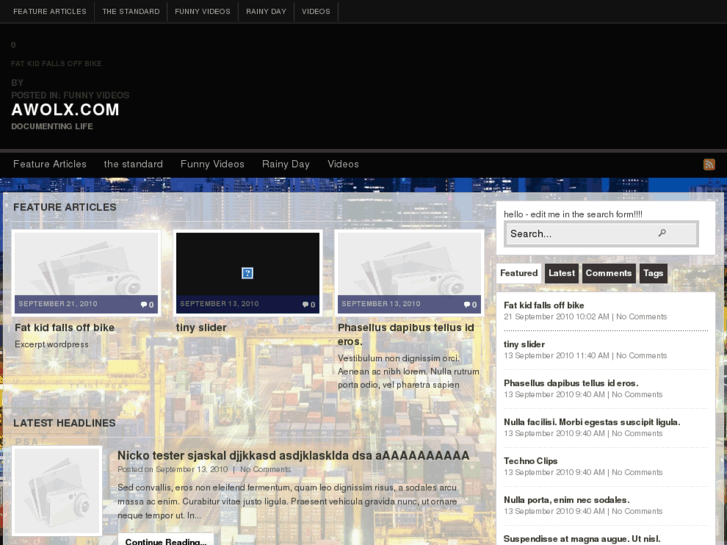
Task: Click the 'September 21, 2010' date label
Action: pos(58,304)
